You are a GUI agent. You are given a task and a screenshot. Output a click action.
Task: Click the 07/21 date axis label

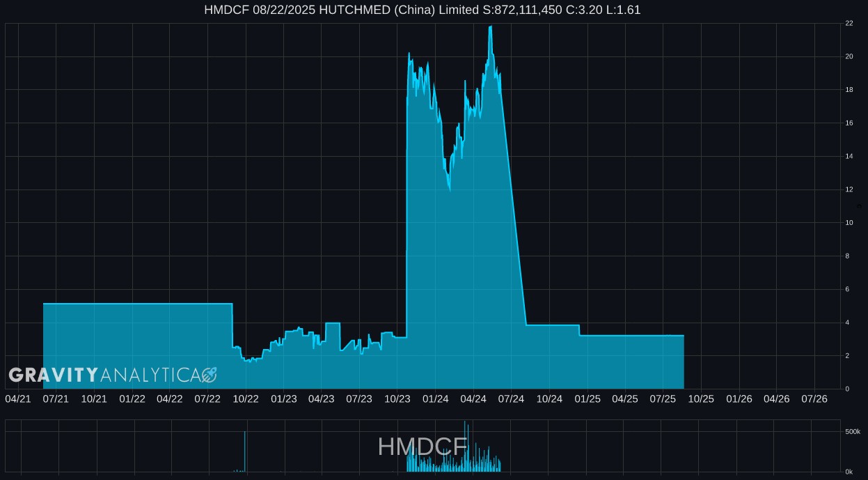[56, 398]
